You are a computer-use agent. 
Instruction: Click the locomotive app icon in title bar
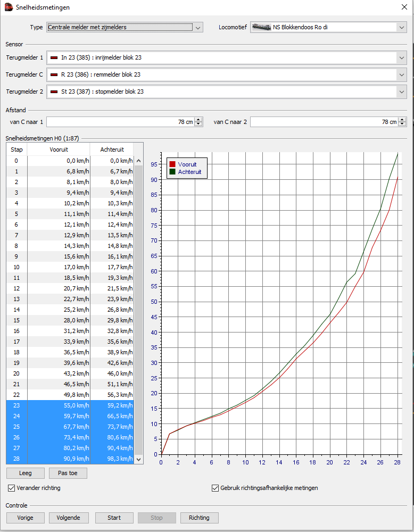tap(9, 7)
